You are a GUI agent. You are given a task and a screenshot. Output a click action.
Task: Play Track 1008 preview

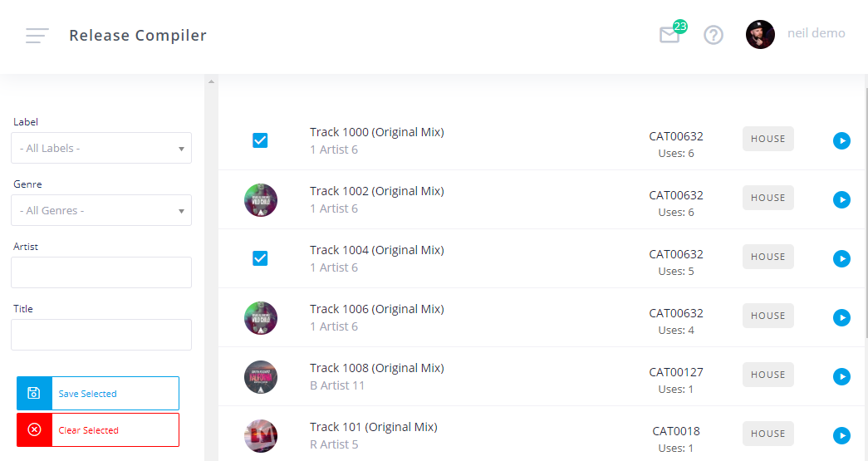tap(841, 377)
